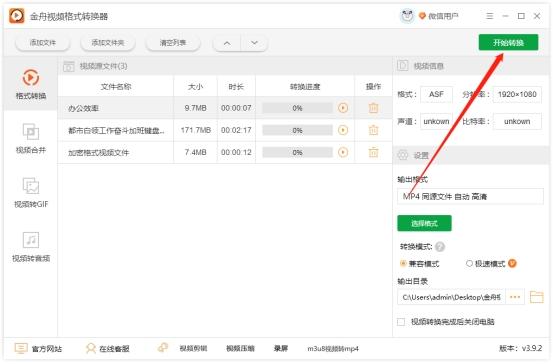Click 清空列表 clear list button

coord(173,43)
